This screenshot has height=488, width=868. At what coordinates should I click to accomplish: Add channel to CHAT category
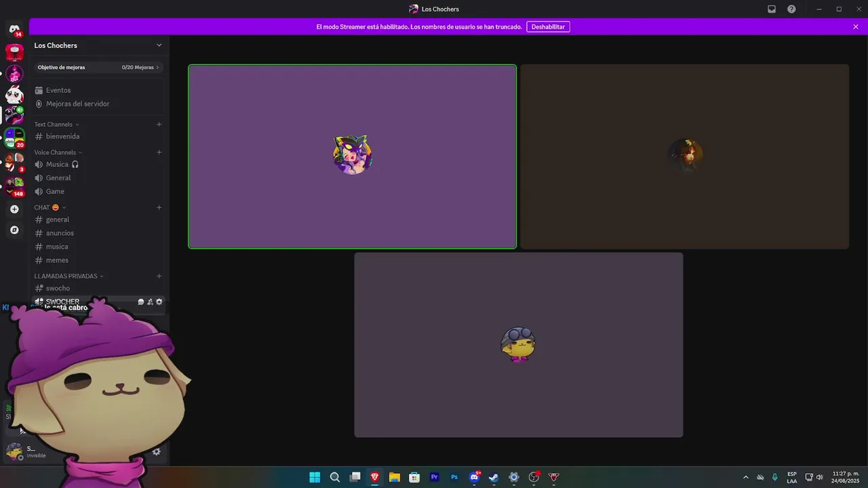click(x=159, y=207)
